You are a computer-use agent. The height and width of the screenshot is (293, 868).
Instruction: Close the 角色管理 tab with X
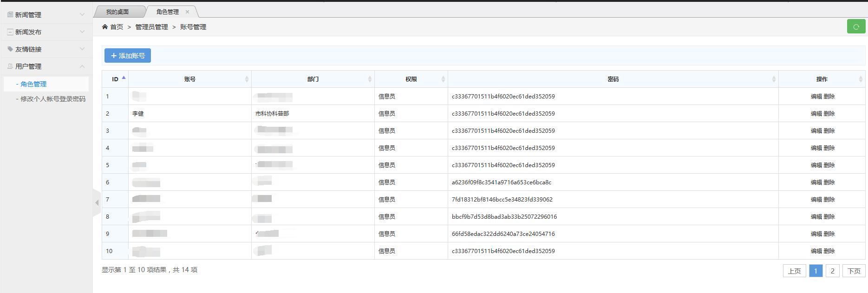(187, 12)
